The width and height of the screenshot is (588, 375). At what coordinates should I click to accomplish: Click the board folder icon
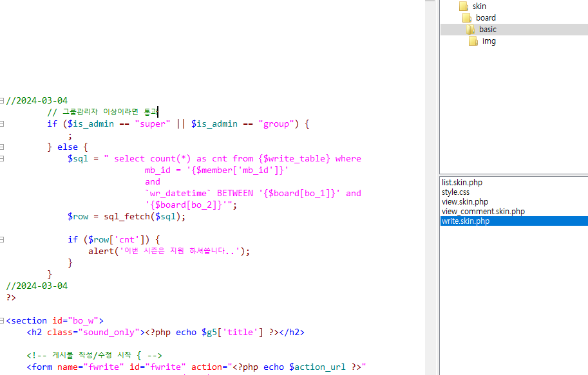(467, 17)
